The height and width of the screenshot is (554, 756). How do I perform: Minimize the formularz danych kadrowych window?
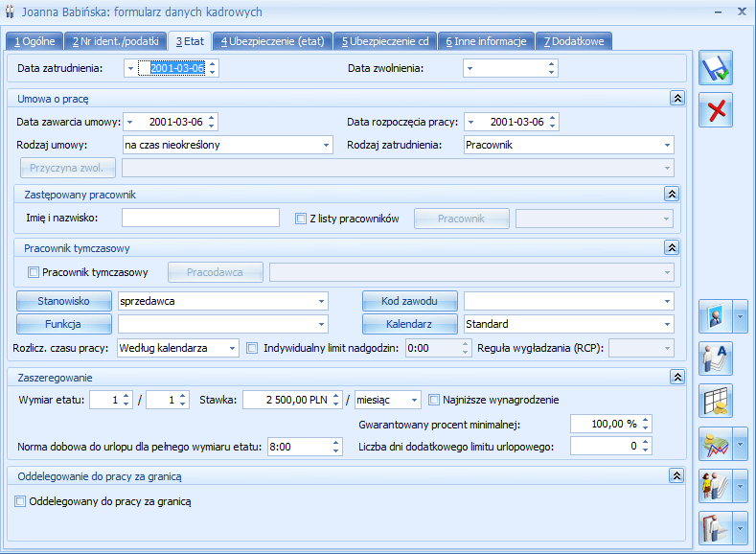(x=719, y=12)
